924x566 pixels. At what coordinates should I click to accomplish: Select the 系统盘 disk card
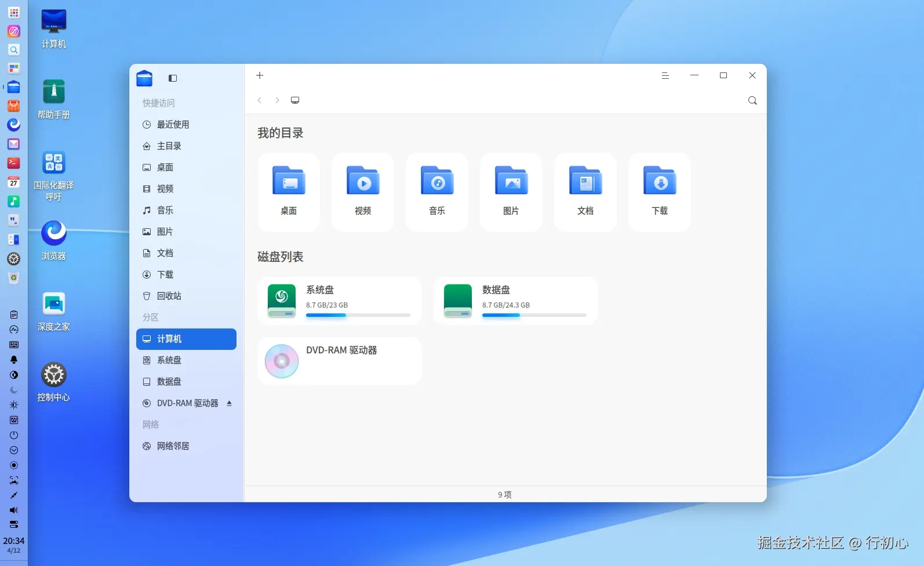[x=340, y=300]
